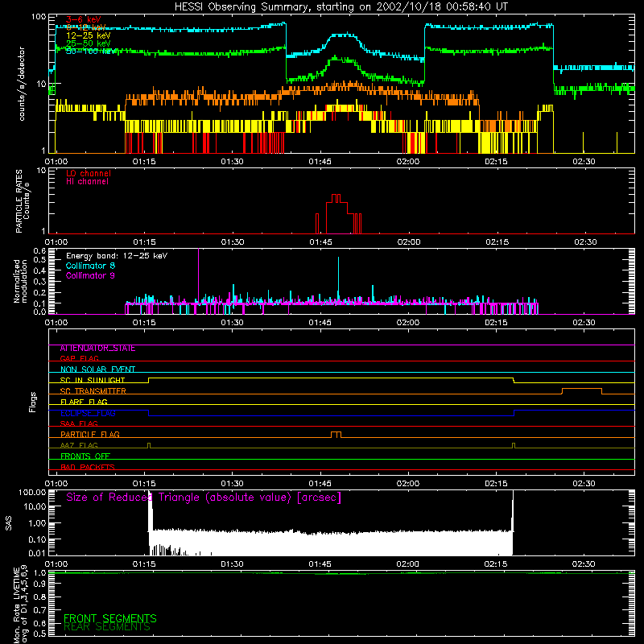644x644 pixels.
Task: Click the vertical Flags axis title
Action: coord(33,402)
